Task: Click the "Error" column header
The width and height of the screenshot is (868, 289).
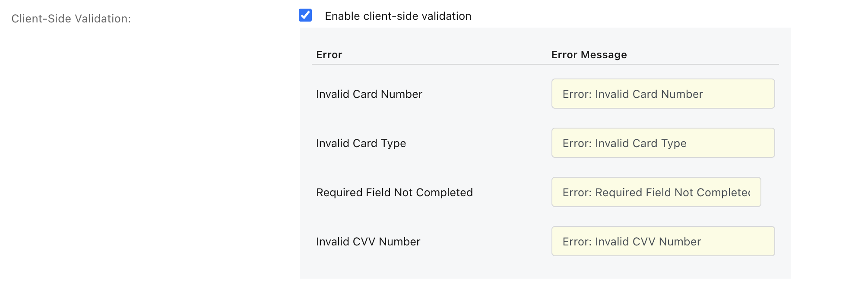Action: [x=329, y=55]
